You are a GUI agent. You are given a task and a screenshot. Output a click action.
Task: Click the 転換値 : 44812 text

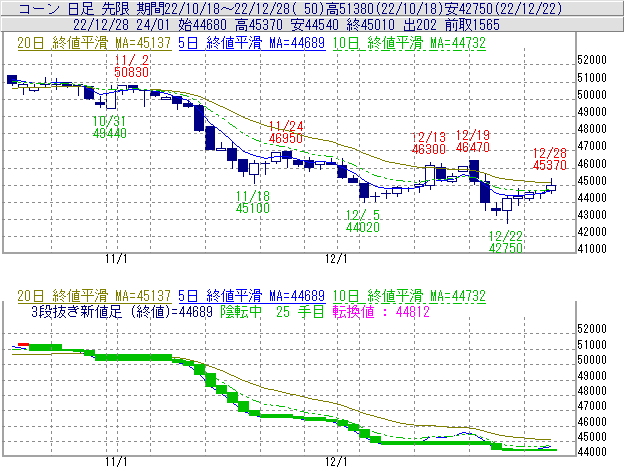coord(381,311)
